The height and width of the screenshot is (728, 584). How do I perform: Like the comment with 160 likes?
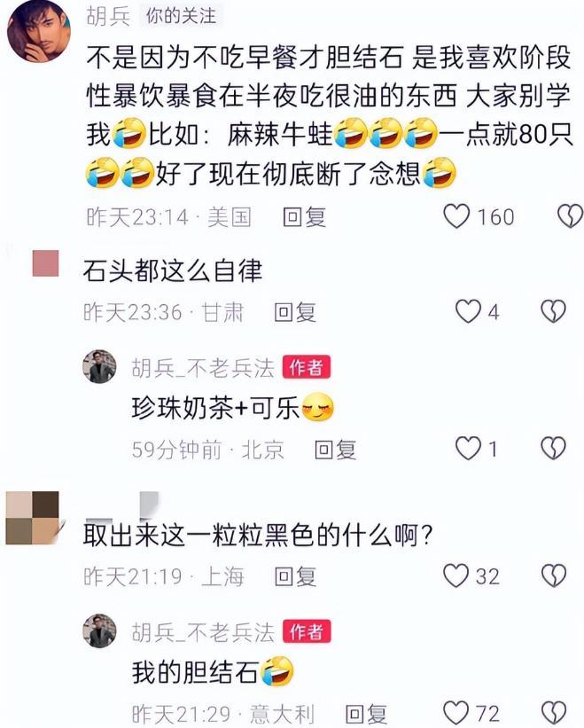tap(457, 217)
